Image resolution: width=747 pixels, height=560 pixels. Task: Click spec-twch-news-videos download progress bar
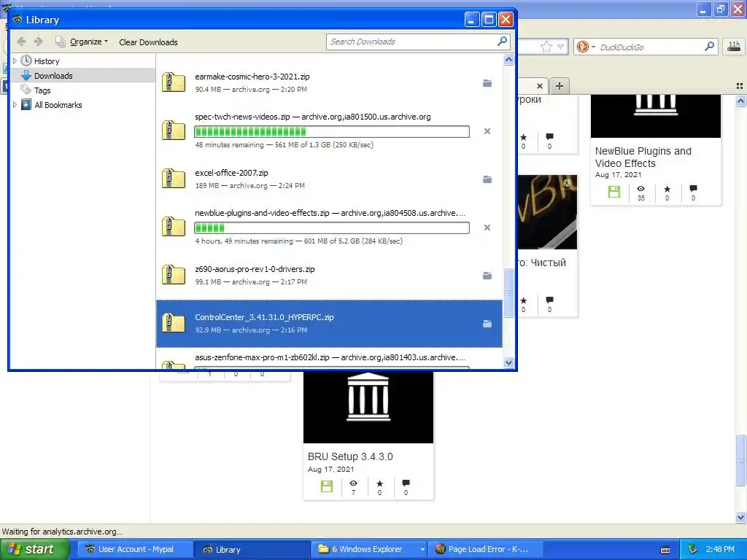332,131
